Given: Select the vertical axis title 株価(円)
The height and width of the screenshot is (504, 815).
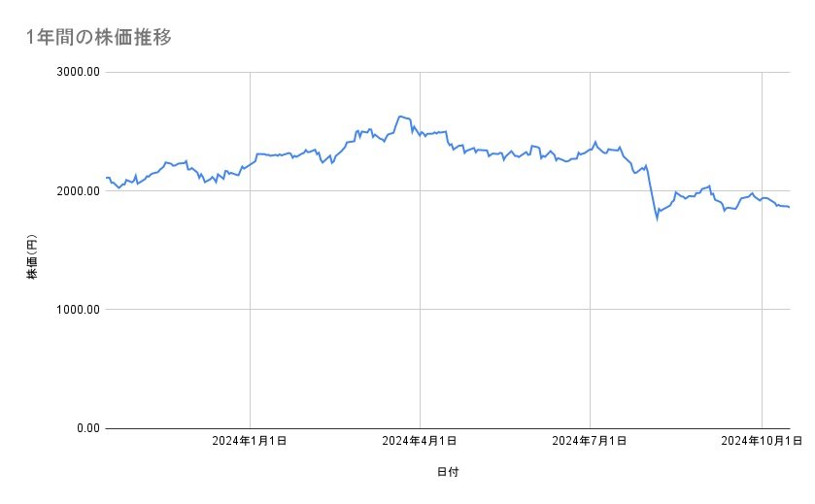Looking at the screenshot, I should point(32,257).
